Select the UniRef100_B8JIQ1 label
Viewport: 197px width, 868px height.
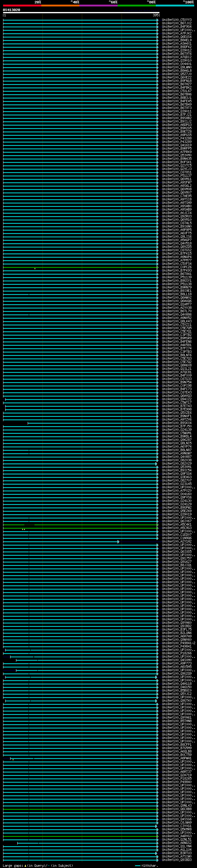tap(177, 565)
